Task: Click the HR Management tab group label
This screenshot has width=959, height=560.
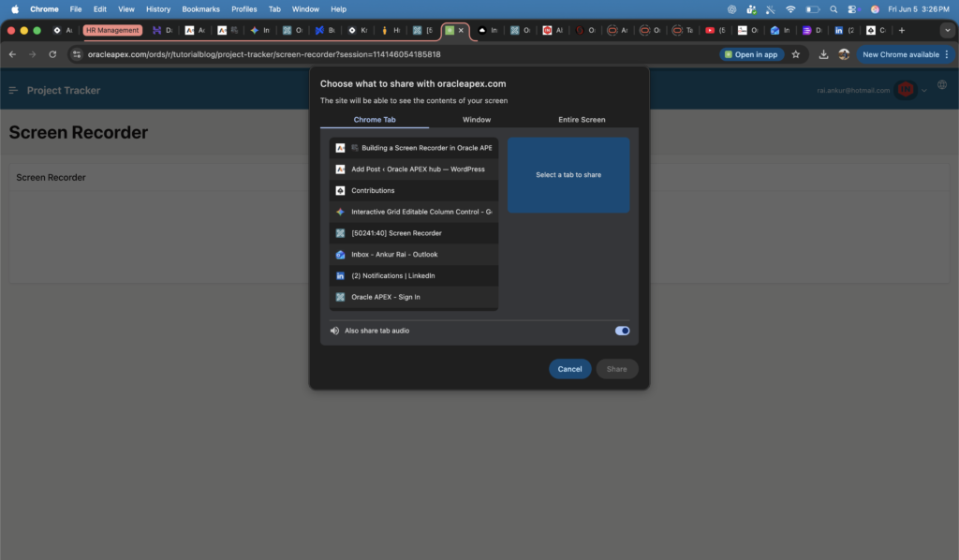Action: tap(112, 30)
